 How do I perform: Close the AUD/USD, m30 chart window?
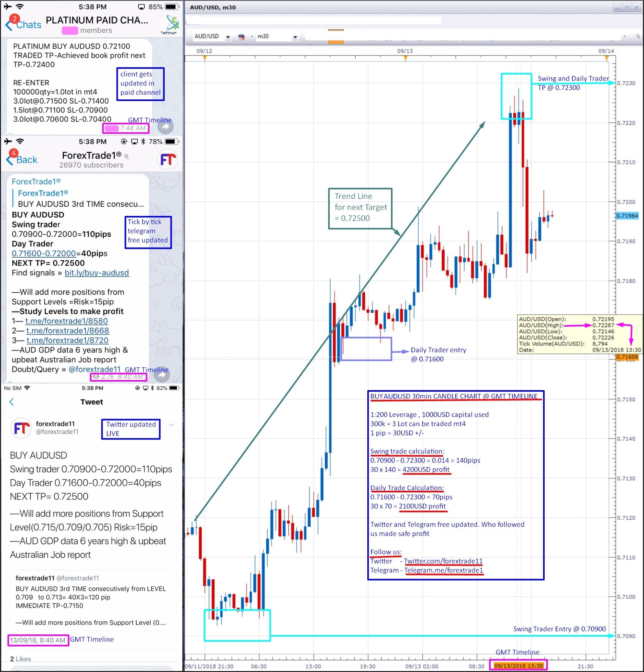(x=636, y=7)
